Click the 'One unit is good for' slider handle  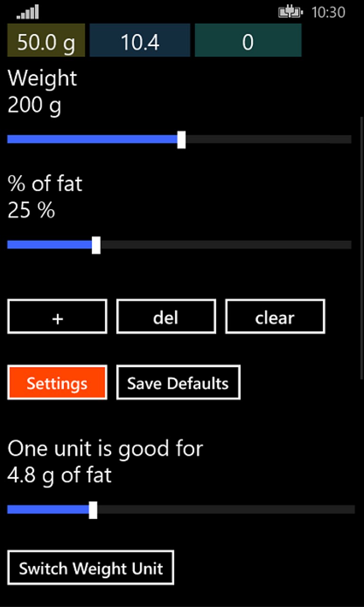(x=93, y=510)
